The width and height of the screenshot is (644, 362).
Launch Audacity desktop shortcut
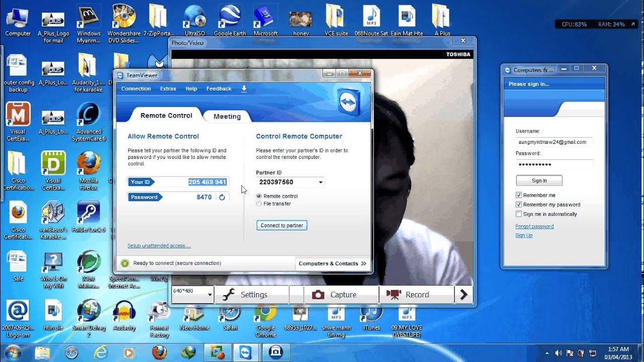(x=124, y=315)
